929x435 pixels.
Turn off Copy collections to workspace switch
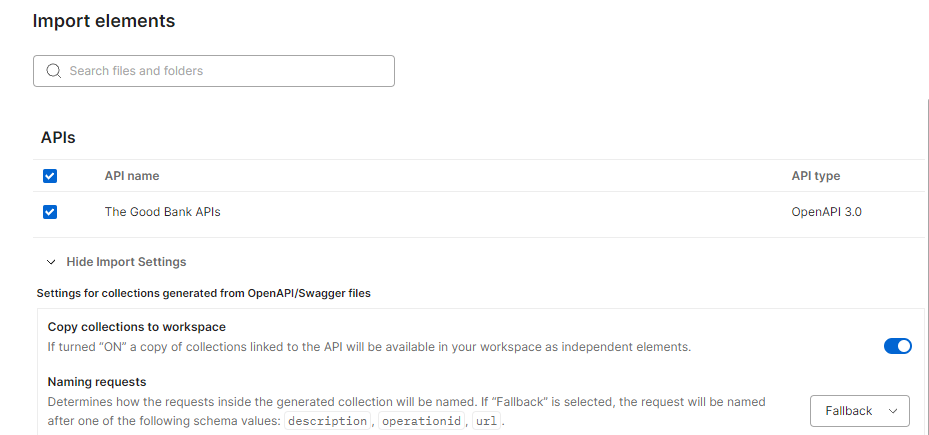tap(897, 346)
